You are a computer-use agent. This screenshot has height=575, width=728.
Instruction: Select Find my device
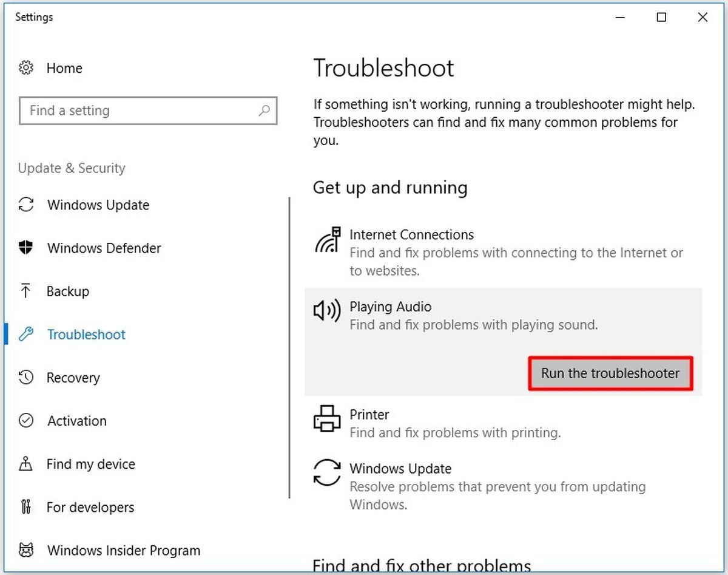pos(91,464)
